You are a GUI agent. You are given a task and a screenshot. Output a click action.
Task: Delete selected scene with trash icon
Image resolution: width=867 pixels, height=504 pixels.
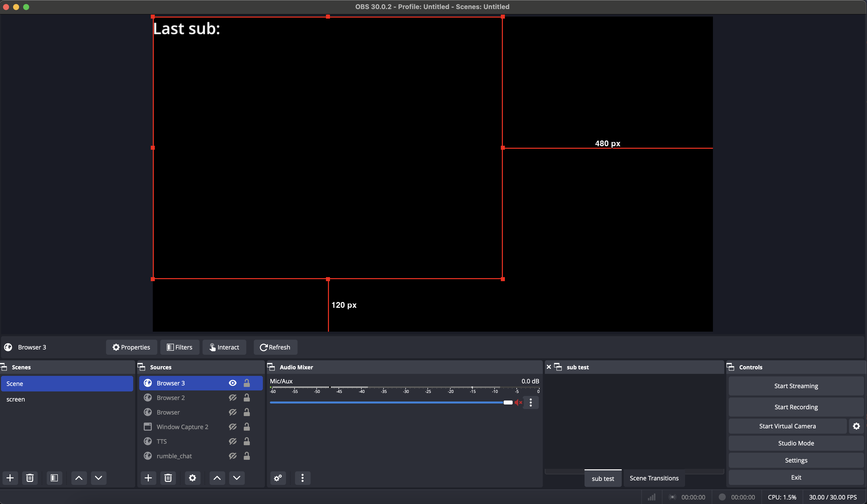[x=30, y=478]
